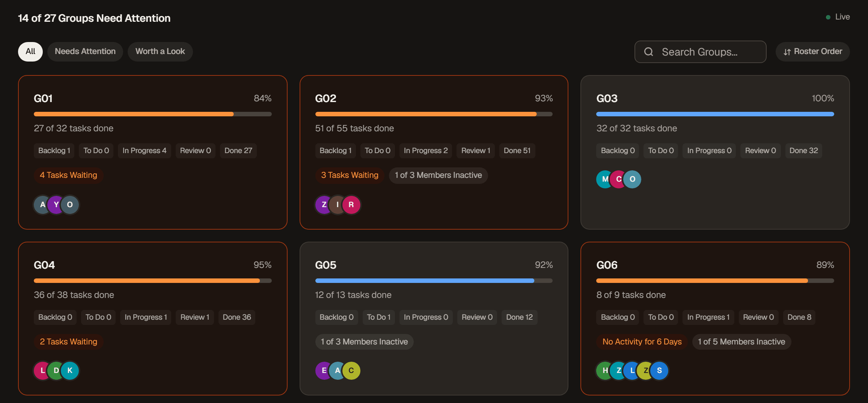Open the Worth a Look filter

pos(160,51)
